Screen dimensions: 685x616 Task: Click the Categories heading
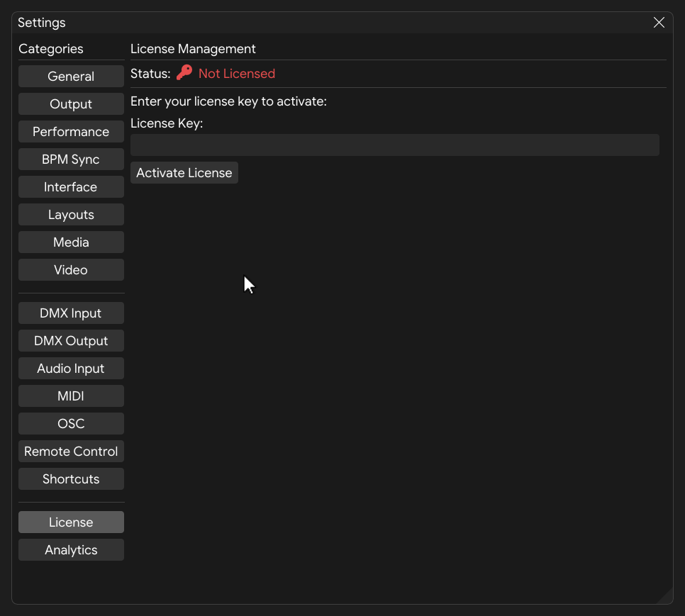point(50,49)
